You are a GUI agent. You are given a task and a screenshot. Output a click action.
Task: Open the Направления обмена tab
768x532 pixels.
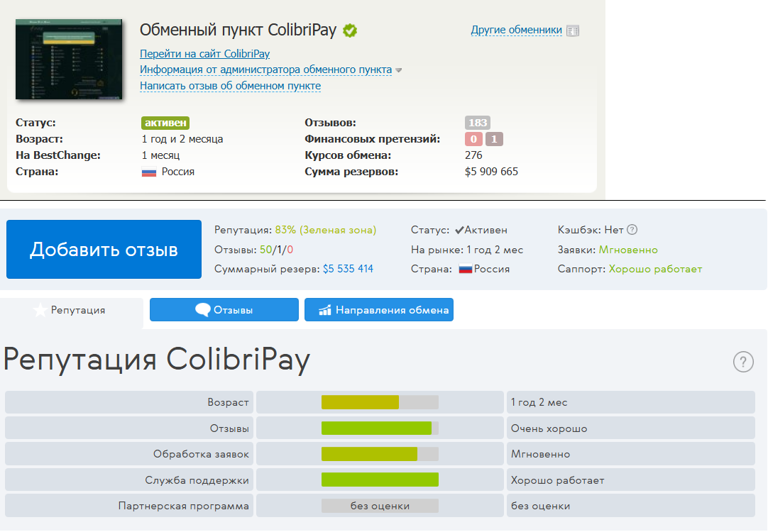click(379, 310)
